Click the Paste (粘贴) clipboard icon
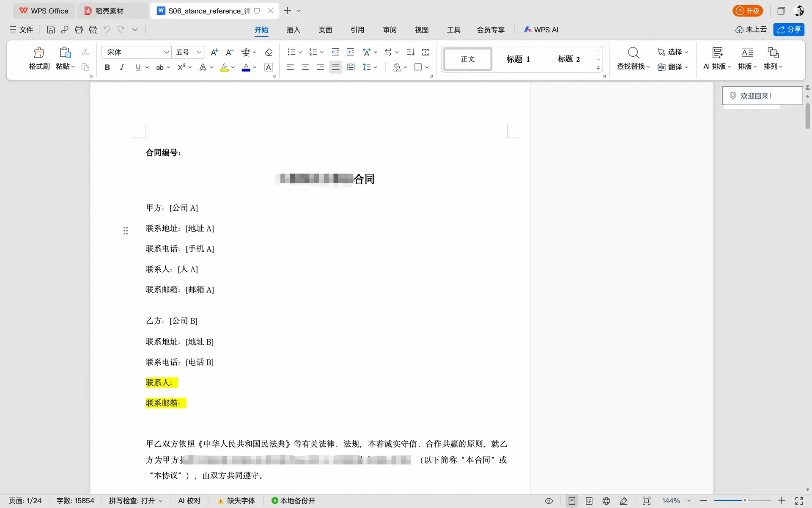The image size is (812, 508). click(x=65, y=52)
